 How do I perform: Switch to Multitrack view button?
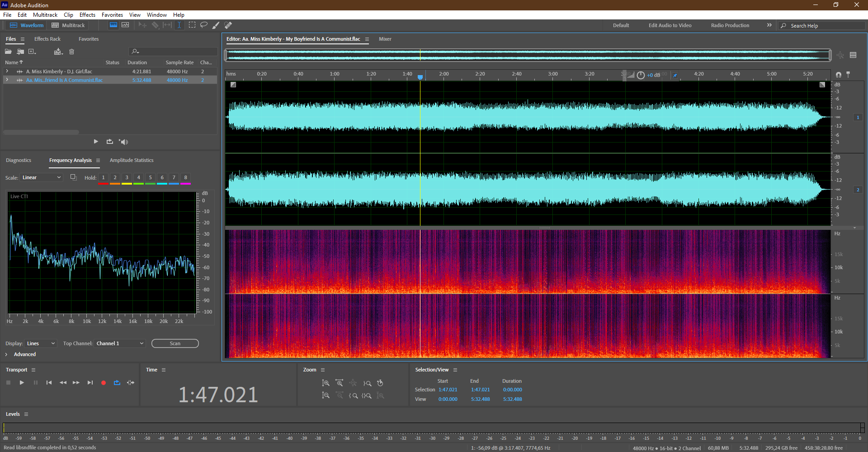pos(68,25)
